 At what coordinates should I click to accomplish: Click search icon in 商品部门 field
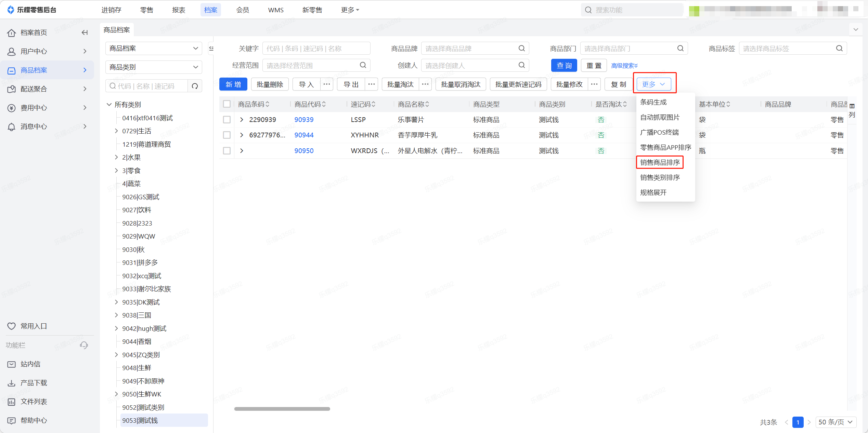click(680, 48)
